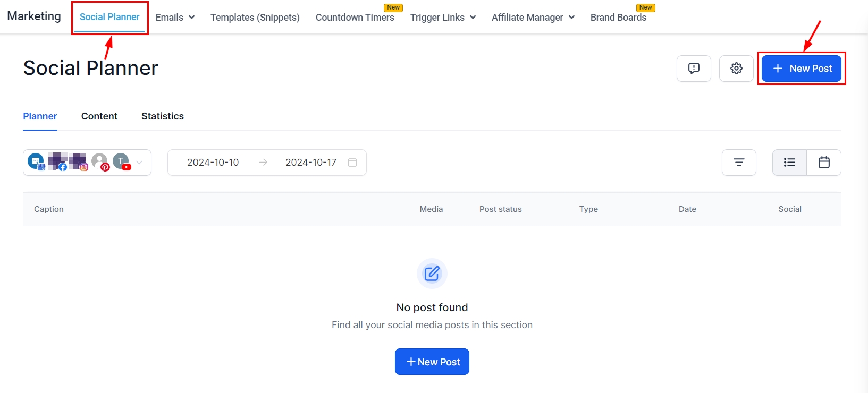Click the calendar icon in date range
Screen dimensions: 868x393
(352, 163)
